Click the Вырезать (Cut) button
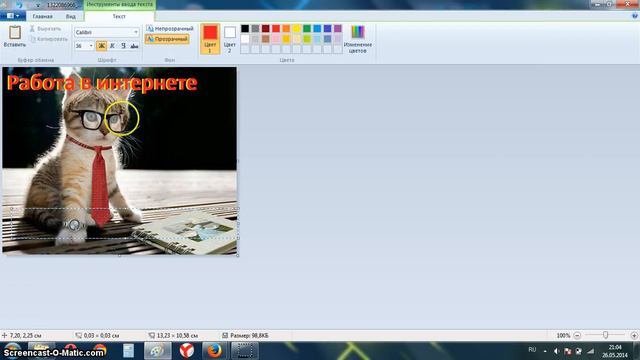 (45, 29)
